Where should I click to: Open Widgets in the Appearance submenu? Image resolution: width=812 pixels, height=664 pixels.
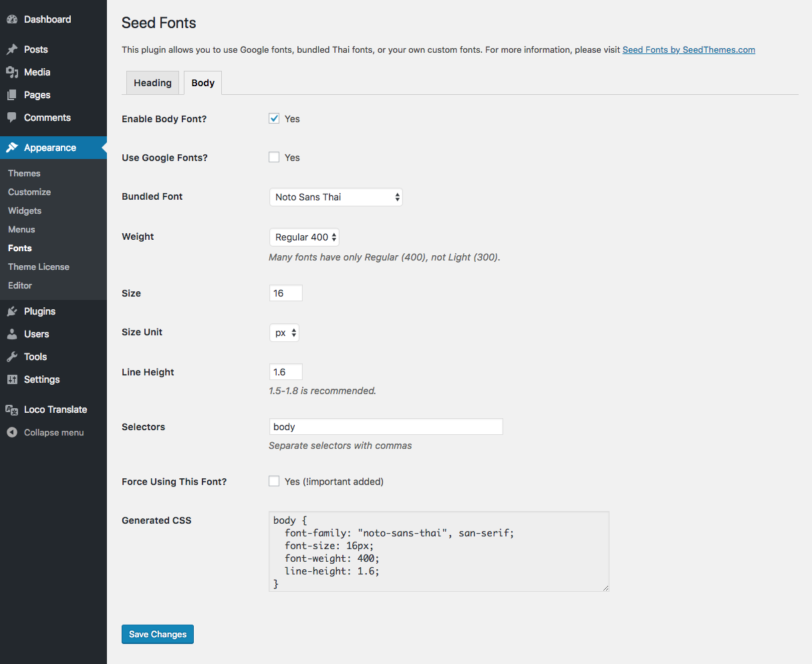tap(25, 210)
